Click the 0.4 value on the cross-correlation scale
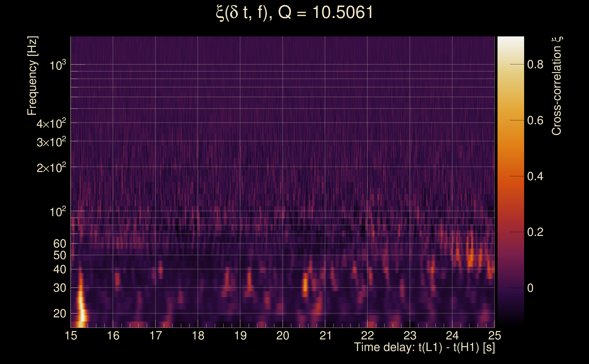Screen dimensions: 589x364 [535, 177]
